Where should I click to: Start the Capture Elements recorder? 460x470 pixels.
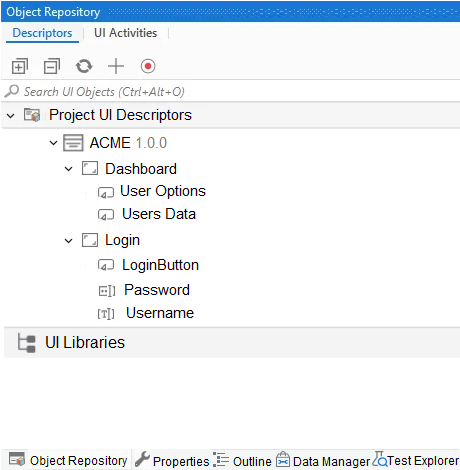coord(148,66)
